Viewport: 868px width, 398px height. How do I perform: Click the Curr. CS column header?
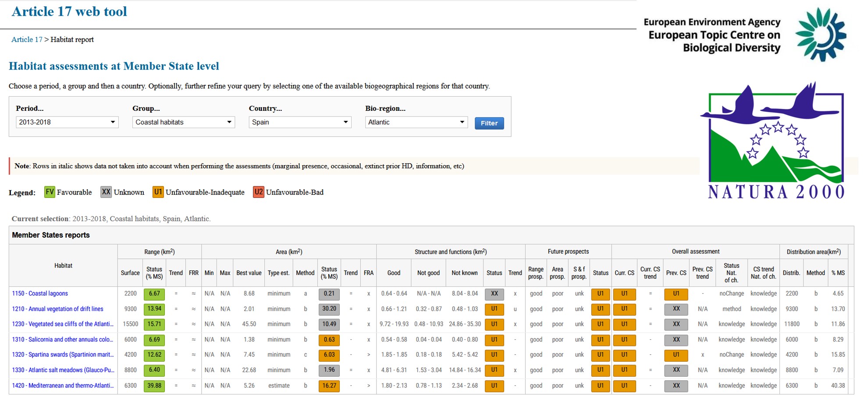pyautogui.click(x=624, y=273)
